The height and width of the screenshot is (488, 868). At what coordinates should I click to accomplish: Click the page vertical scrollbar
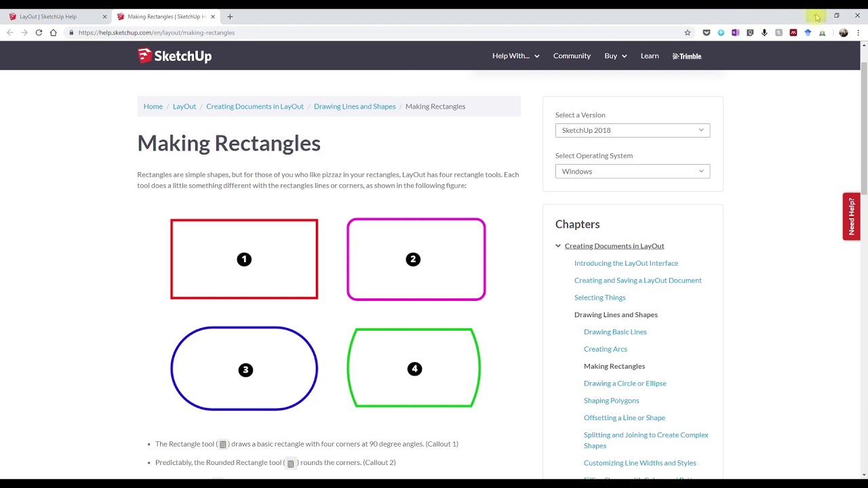864,129
